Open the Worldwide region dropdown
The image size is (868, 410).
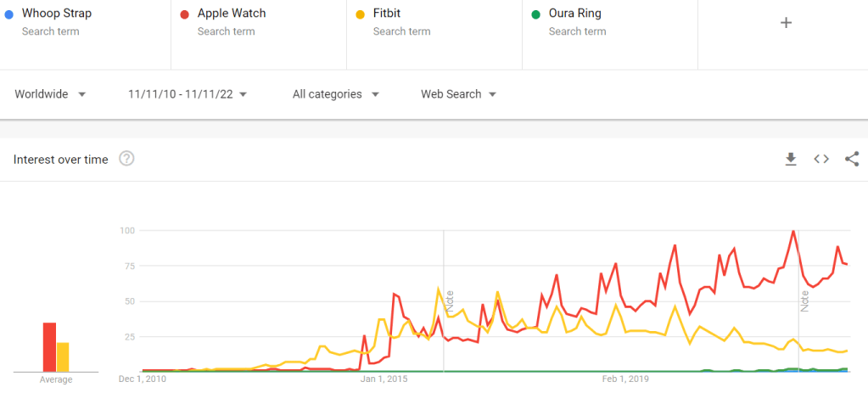[50, 94]
